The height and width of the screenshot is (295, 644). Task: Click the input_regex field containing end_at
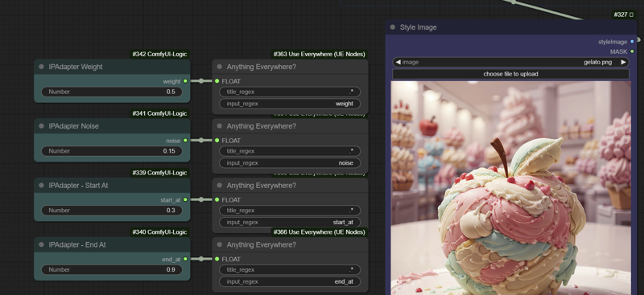pyautogui.click(x=290, y=281)
